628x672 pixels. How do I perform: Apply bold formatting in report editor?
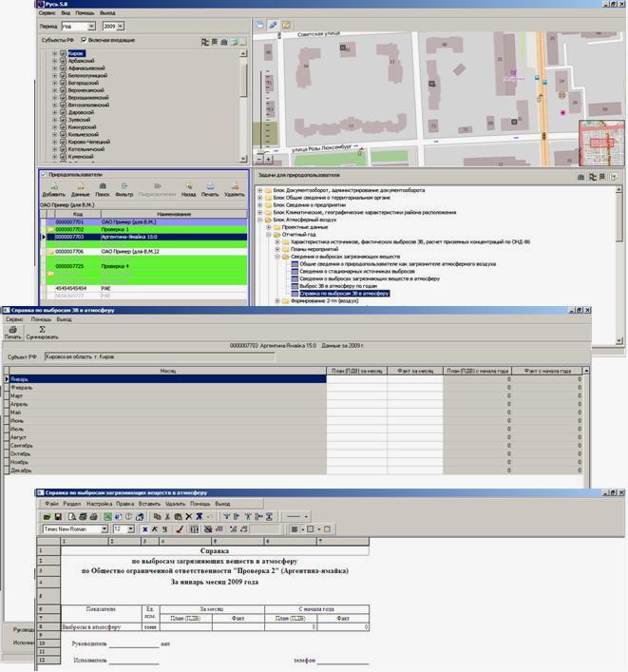144,528
